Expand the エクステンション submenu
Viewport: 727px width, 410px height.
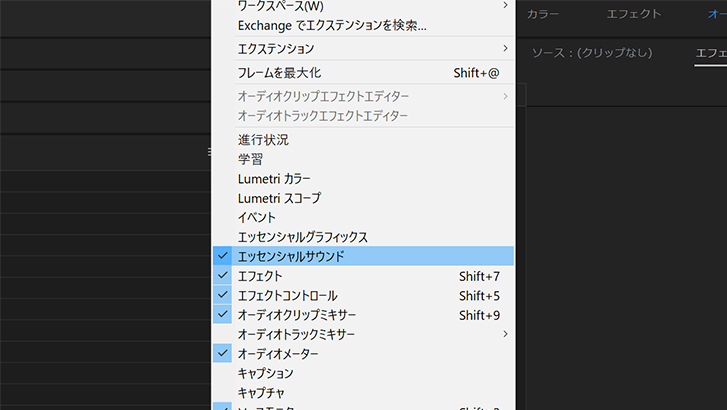[x=363, y=49]
